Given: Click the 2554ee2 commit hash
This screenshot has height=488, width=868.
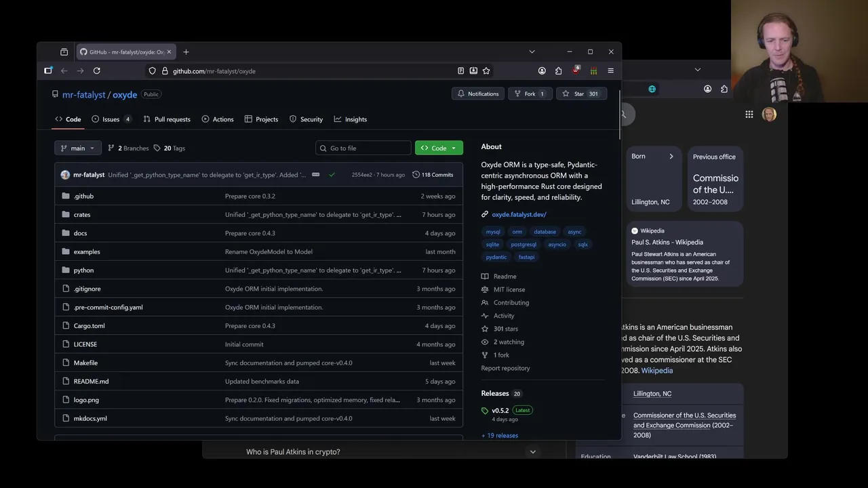Looking at the screenshot, I should pyautogui.click(x=361, y=174).
